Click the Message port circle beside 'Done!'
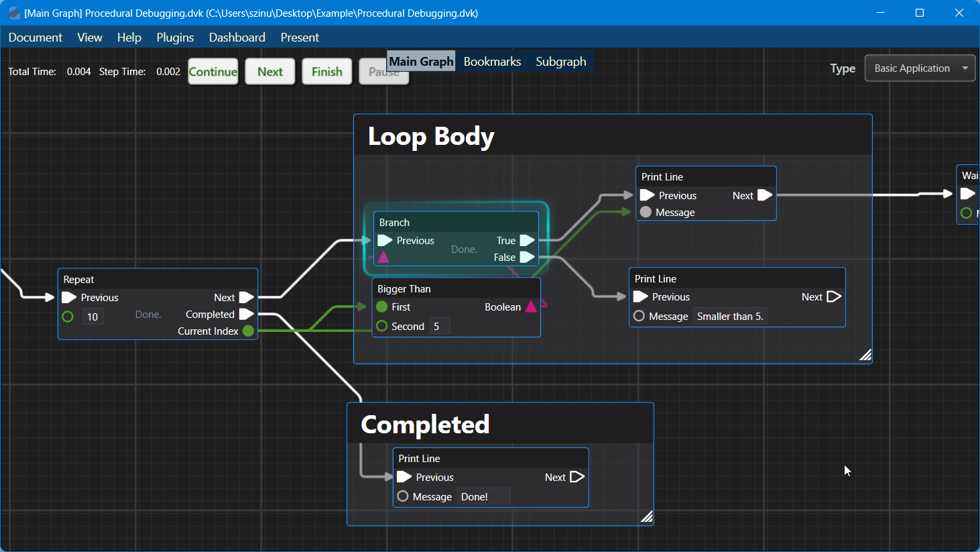The height and width of the screenshot is (552, 980). (403, 496)
